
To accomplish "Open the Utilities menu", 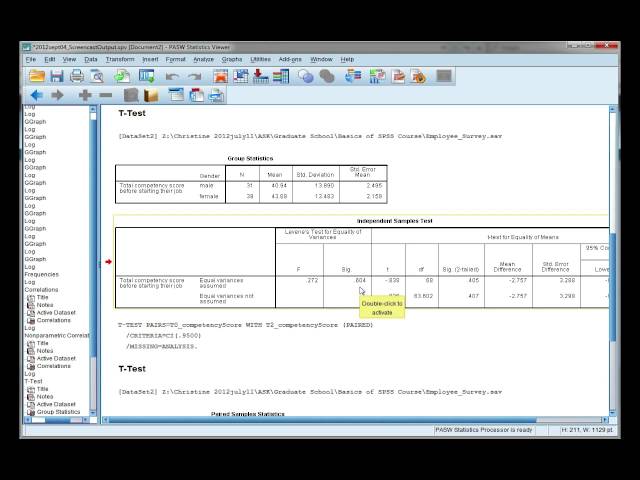I will [260, 60].
